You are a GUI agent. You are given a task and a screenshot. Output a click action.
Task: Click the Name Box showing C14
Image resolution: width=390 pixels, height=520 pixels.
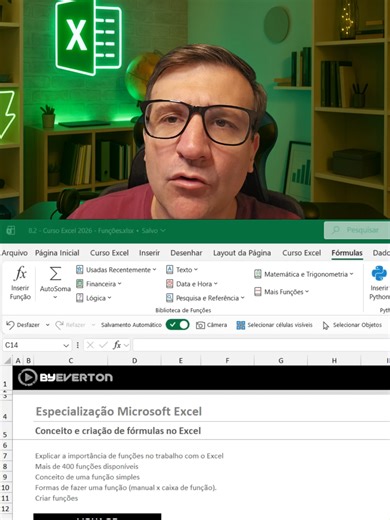[x=32, y=345]
